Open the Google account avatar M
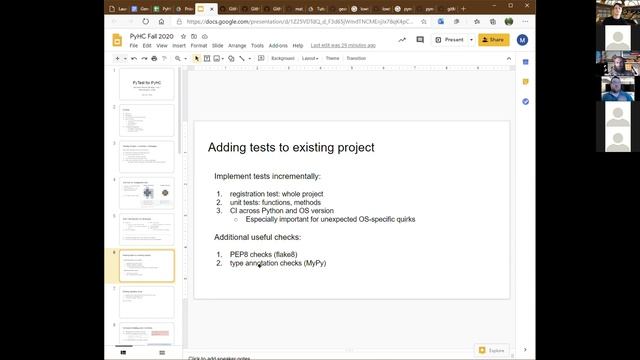 click(522, 40)
